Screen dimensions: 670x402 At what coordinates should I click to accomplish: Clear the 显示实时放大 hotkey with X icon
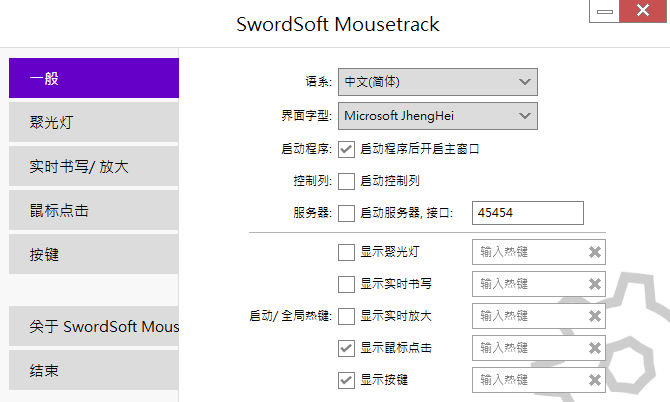click(595, 316)
